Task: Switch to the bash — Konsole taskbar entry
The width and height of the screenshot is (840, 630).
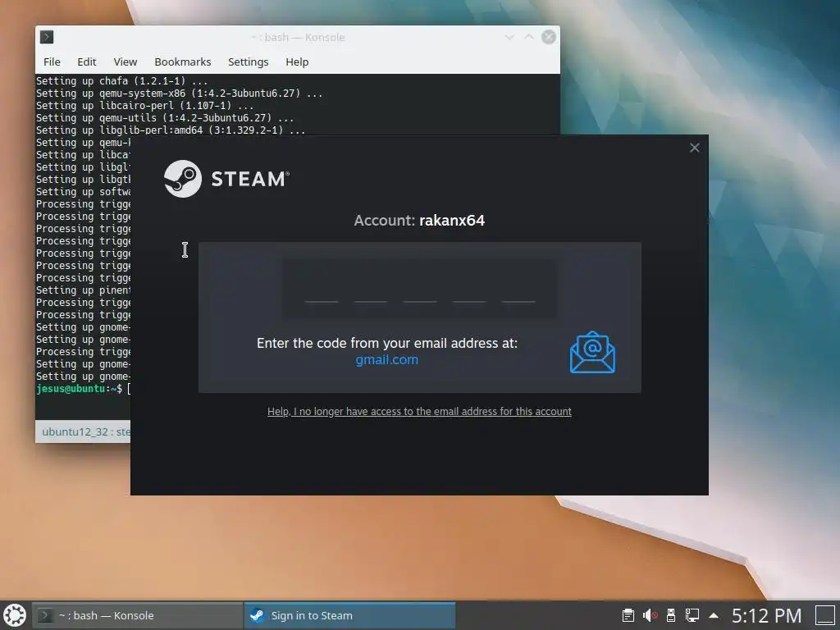Action: pos(138,615)
